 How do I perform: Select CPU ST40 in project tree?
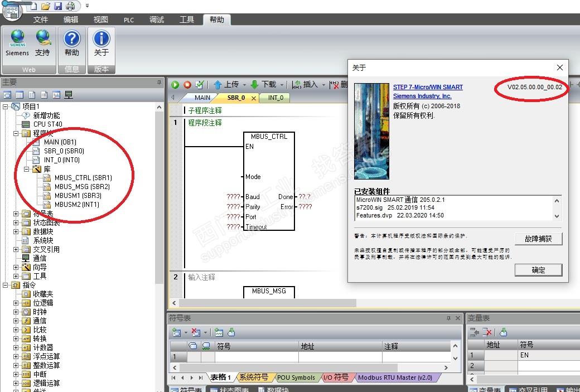[47, 124]
